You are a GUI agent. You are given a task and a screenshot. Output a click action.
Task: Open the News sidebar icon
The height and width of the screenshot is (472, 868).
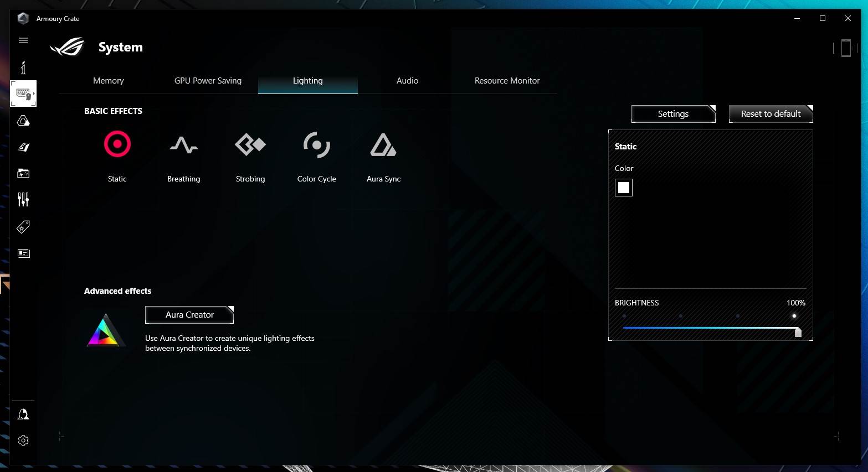click(23, 253)
